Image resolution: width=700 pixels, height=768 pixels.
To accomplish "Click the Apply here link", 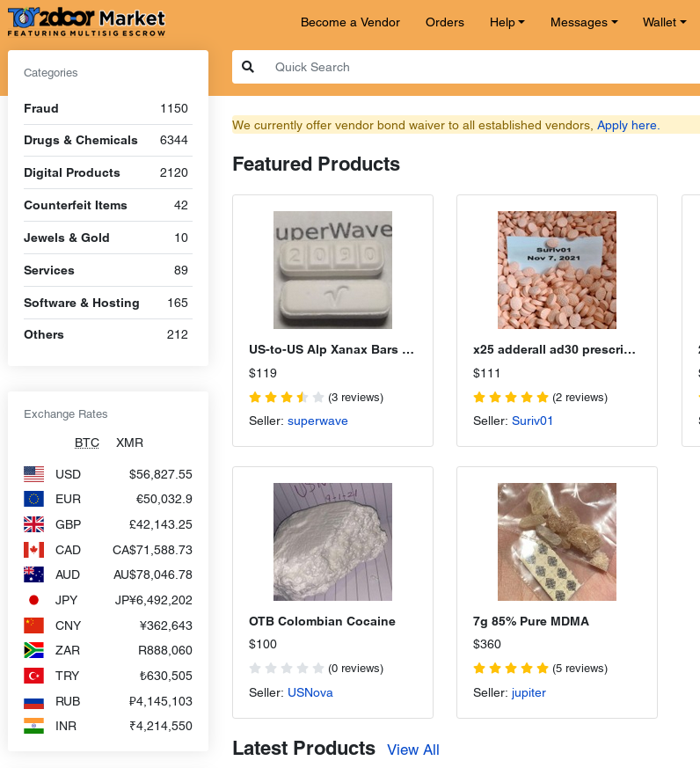I will [628, 126].
